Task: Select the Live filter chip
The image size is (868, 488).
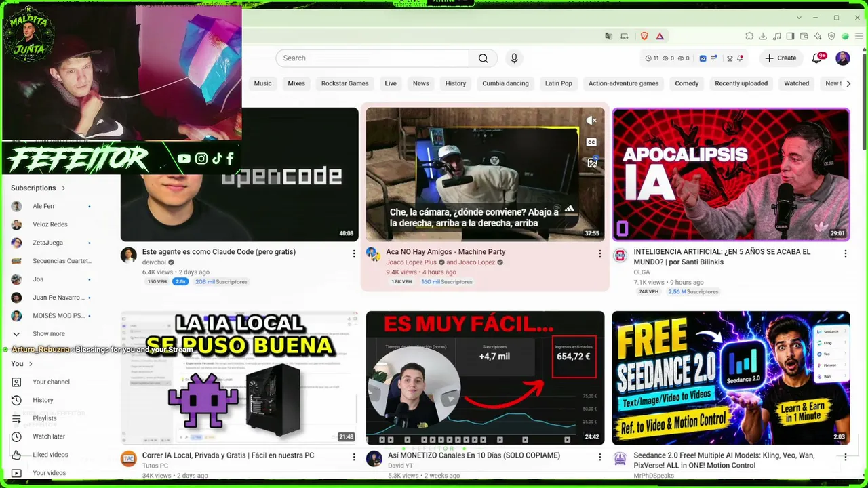Action: (391, 83)
